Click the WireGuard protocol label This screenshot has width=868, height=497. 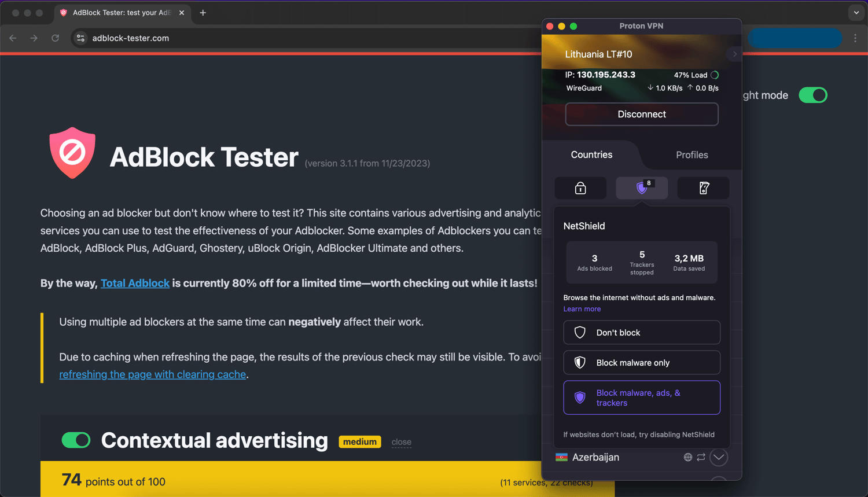tap(584, 88)
